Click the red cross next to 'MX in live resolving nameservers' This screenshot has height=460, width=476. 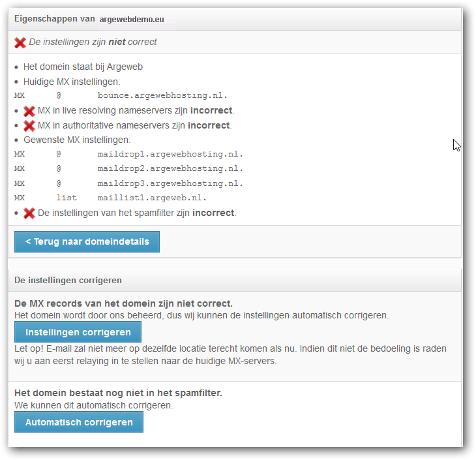(29, 111)
